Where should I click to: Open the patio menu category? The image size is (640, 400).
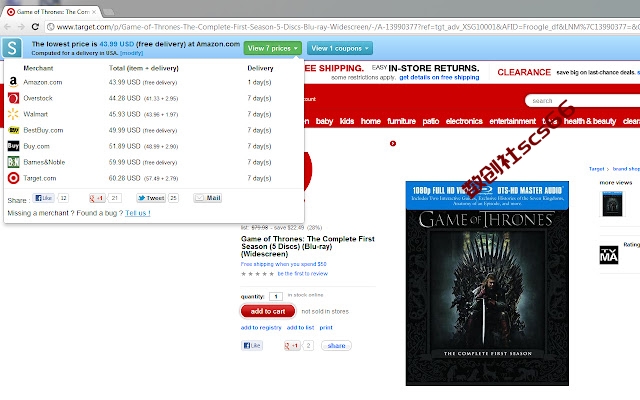[431, 121]
